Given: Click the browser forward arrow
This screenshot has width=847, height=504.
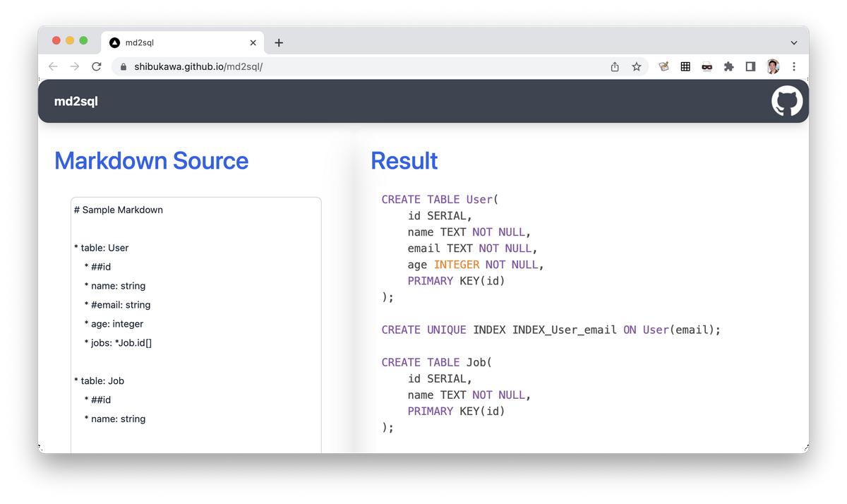Looking at the screenshot, I should (75, 66).
